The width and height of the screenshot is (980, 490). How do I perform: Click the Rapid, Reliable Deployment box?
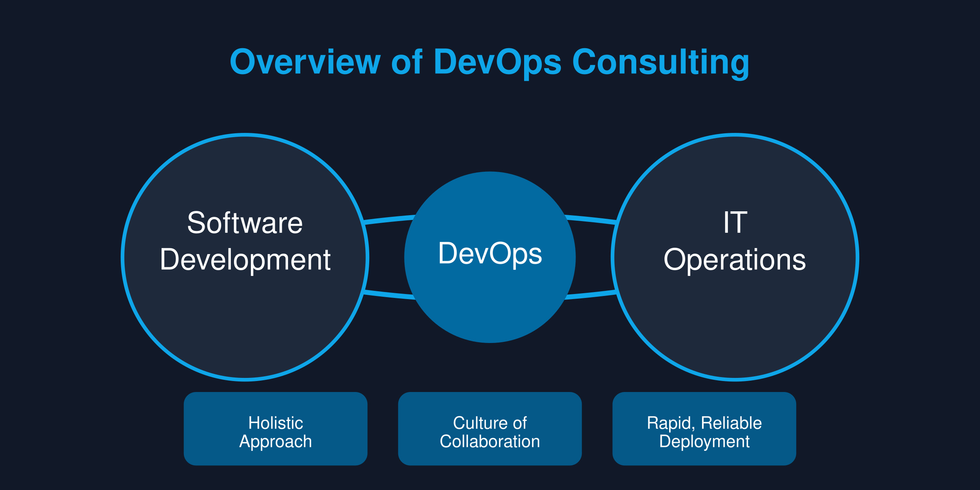coord(704,429)
